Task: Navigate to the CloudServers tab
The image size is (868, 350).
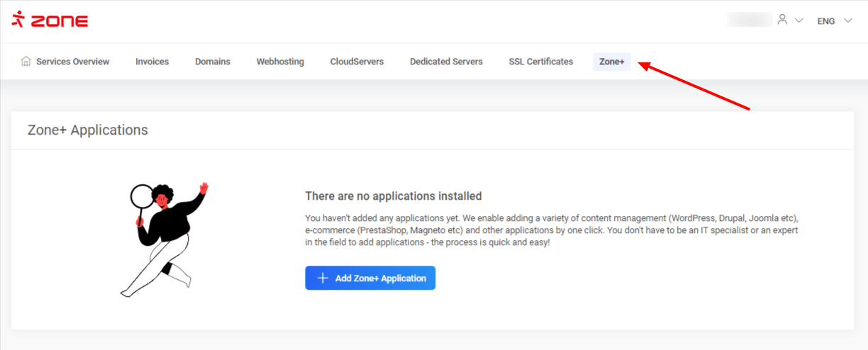Action: point(357,62)
